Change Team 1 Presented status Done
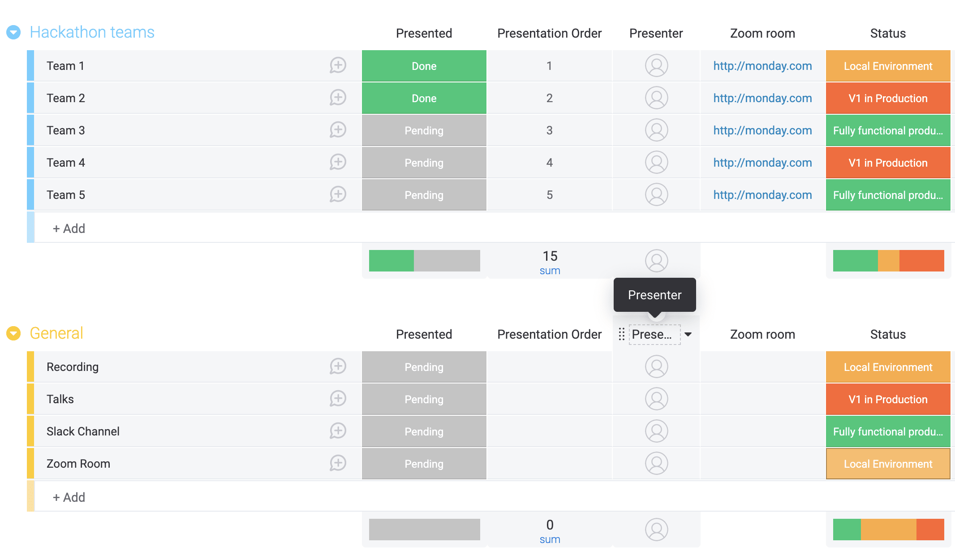This screenshot has width=955, height=560. click(424, 66)
